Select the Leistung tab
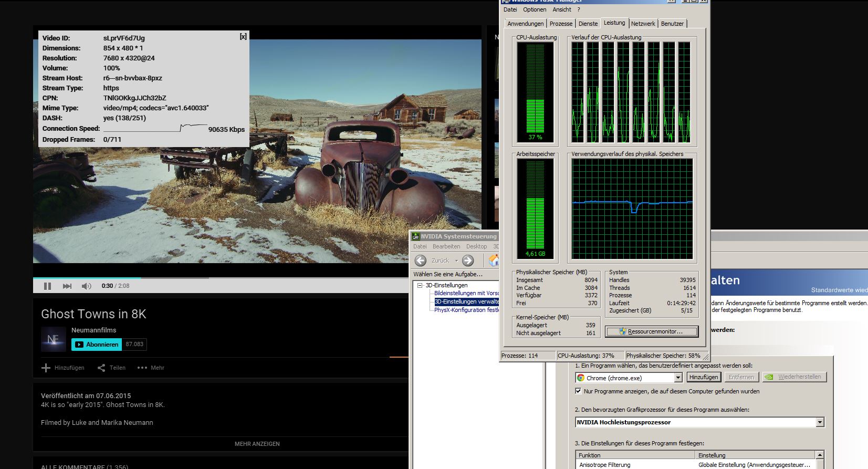 point(614,23)
